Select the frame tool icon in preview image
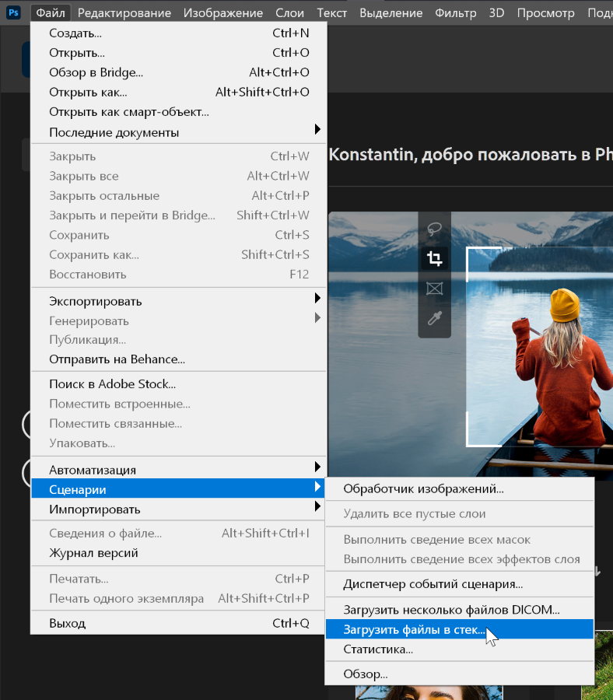Screen dimensions: 613x700 pos(434,289)
